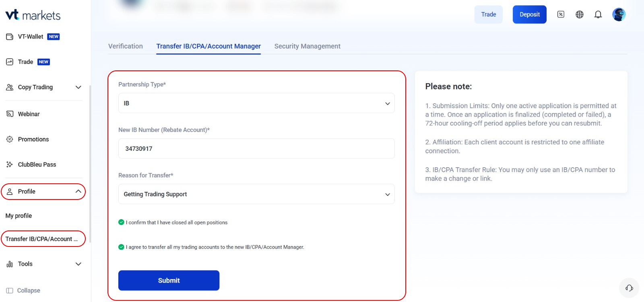Click the Partnership Type* field label
644x302 pixels.
(142, 84)
